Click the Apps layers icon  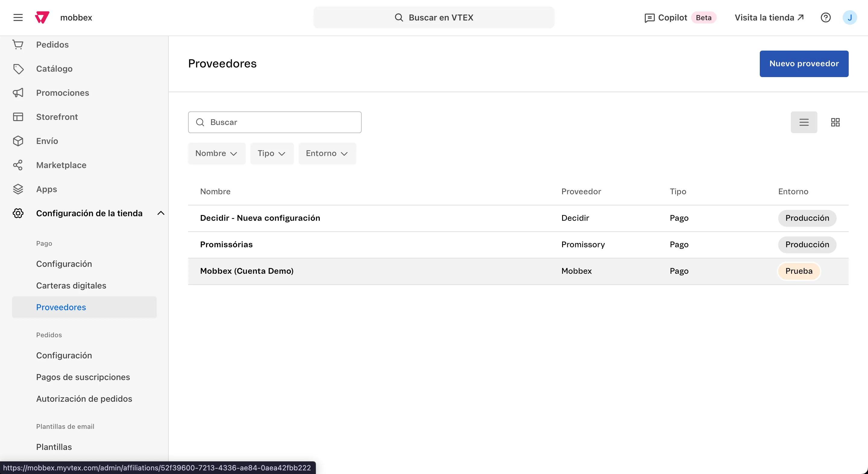pos(18,189)
